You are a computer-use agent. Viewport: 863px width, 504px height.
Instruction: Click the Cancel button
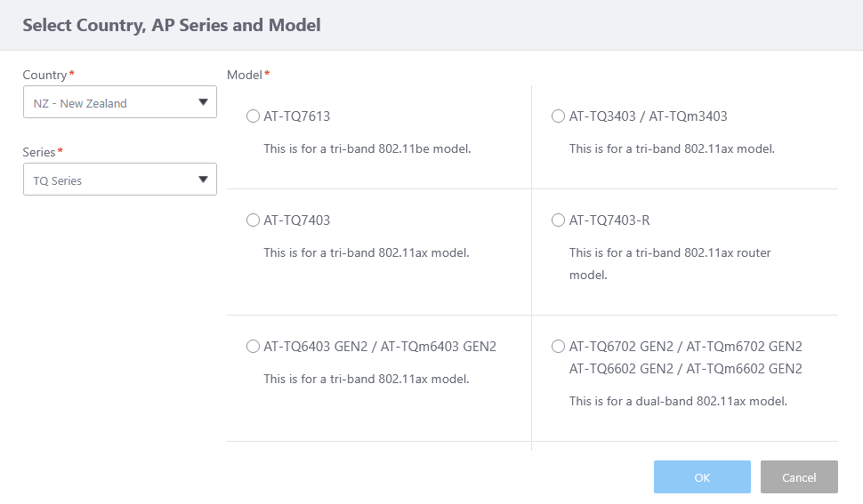click(x=798, y=477)
